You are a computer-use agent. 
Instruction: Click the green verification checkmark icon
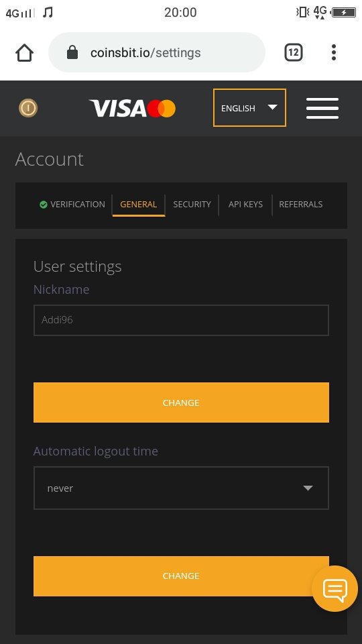44,205
